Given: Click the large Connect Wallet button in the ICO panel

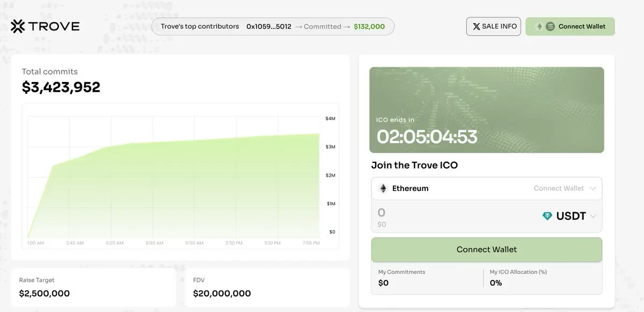Looking at the screenshot, I should tap(486, 249).
